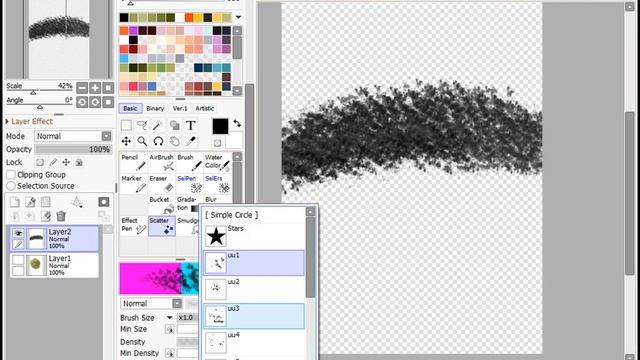This screenshot has height=360, width=640.
Task: Choose Simple Circle brush shape
Action: tap(254, 215)
